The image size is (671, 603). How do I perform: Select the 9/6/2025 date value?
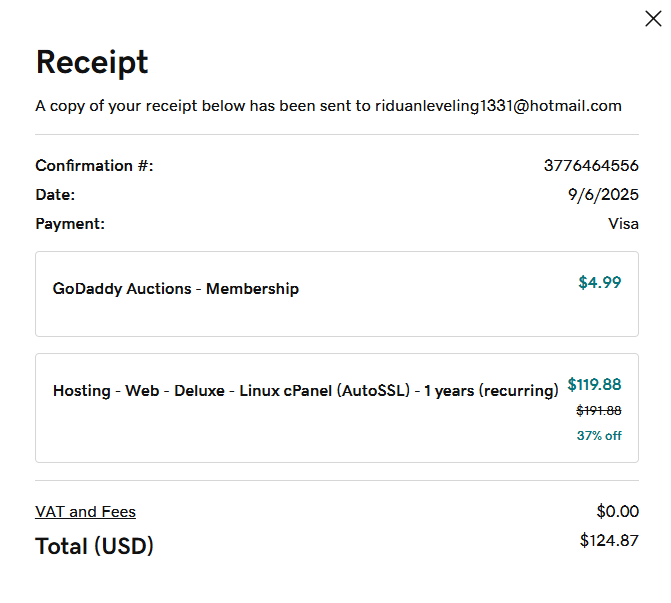point(603,195)
